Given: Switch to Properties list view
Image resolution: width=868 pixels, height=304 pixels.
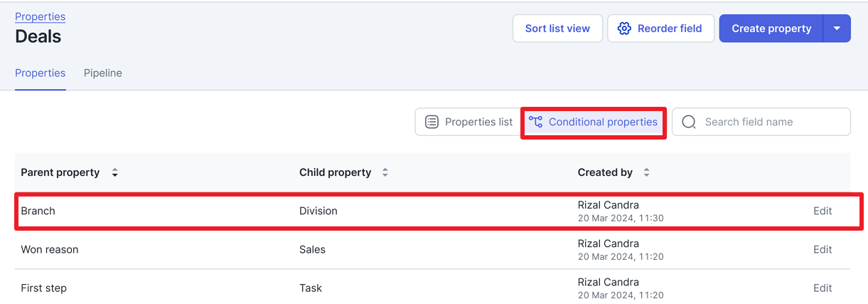Looking at the screenshot, I should coord(468,122).
